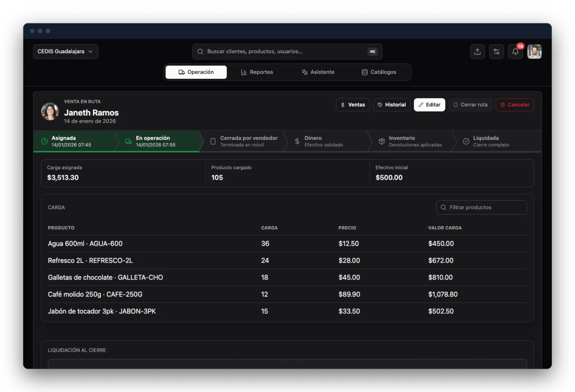Viewport: 575px width, 392px height.
Task: Open the Asistente tab
Action: (x=318, y=72)
